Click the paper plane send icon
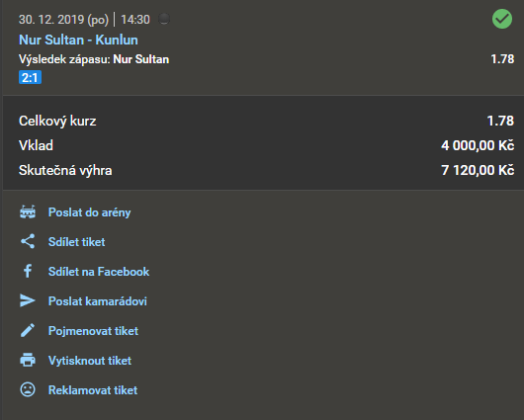The image size is (524, 420). pyautogui.click(x=28, y=300)
